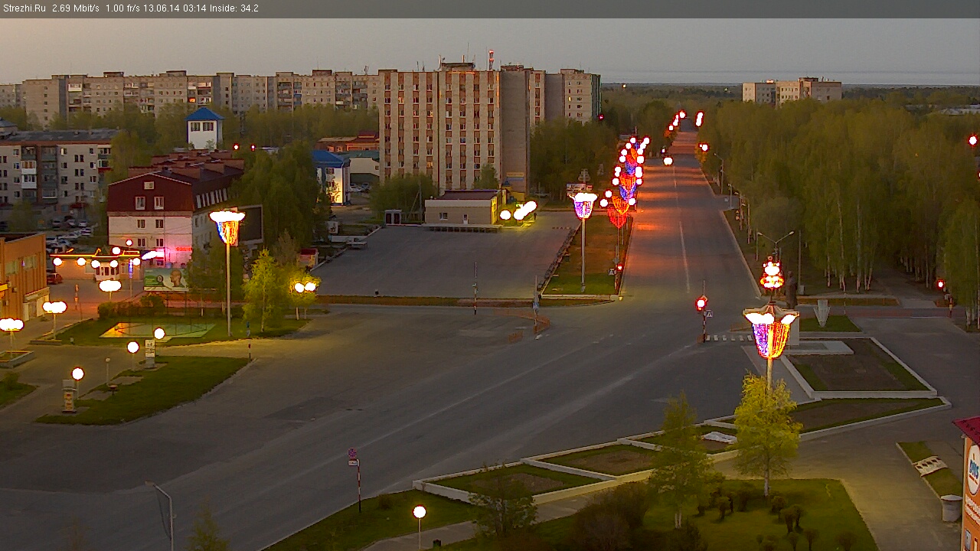Click the Inside: 34.2 temperature reading
This screenshot has height=551, width=980.
click(234, 8)
